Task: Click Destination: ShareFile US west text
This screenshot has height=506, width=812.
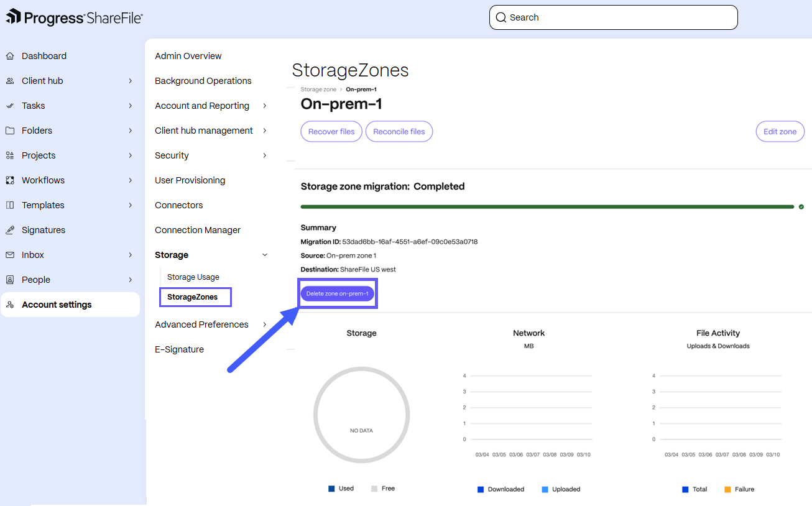Action: pos(348,269)
